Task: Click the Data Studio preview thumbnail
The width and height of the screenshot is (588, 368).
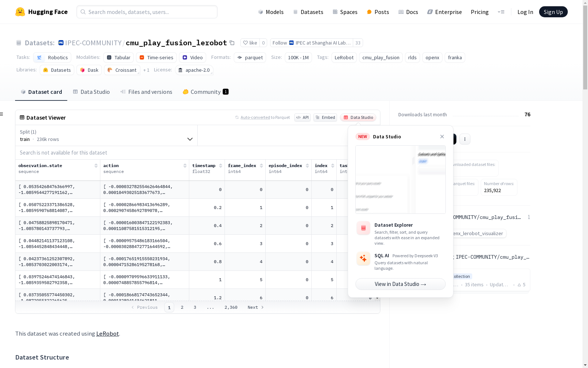Action: tap(401, 180)
